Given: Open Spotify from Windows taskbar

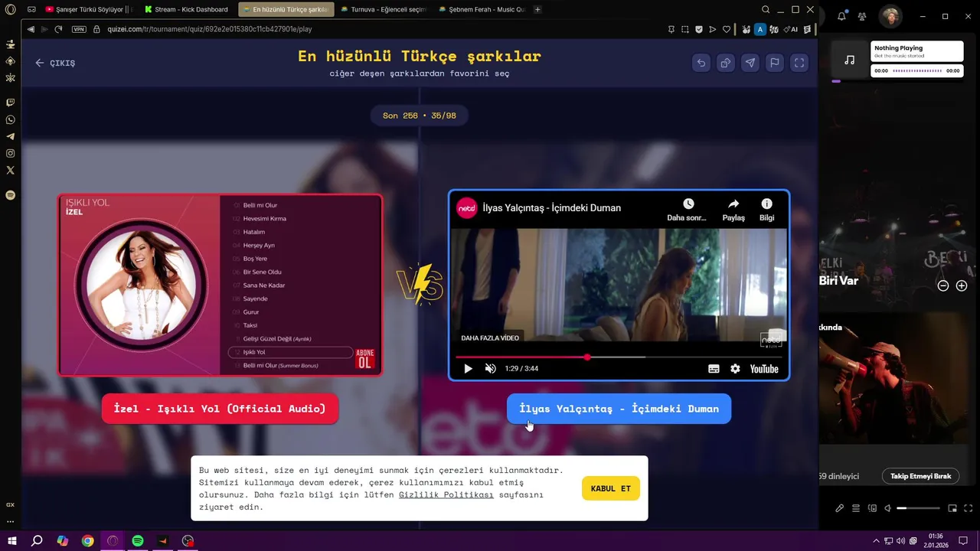Looking at the screenshot, I should point(138,541).
